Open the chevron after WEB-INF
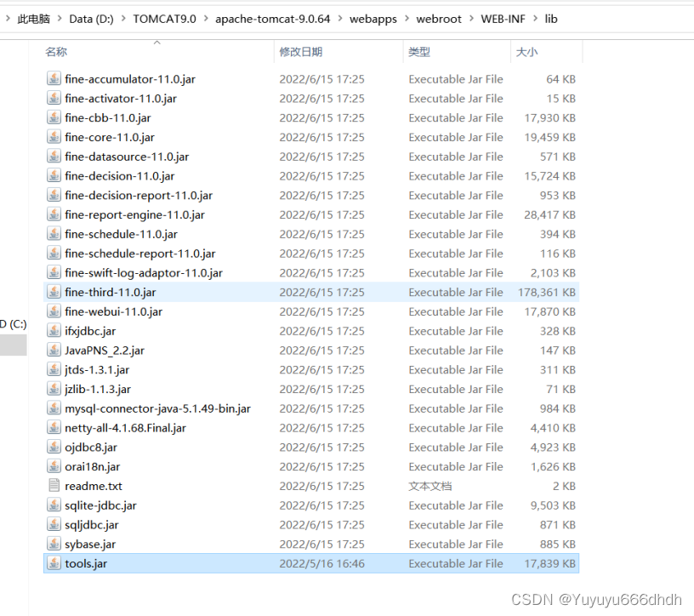This screenshot has width=694, height=616. [536, 19]
